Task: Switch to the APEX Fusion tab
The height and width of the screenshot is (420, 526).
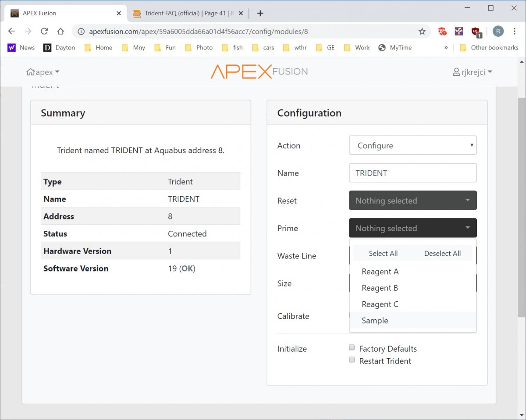Action: [65, 13]
